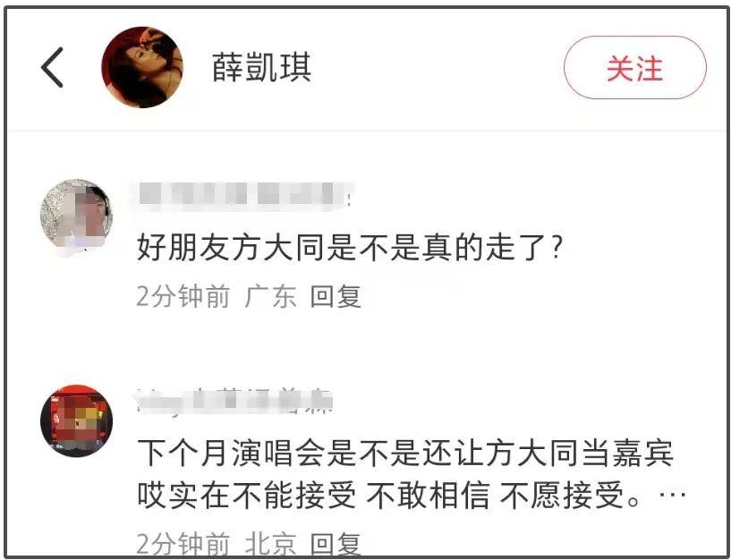The width and height of the screenshot is (731, 560).
Task: Tap blank area between the two comments
Action: tap(365, 348)
